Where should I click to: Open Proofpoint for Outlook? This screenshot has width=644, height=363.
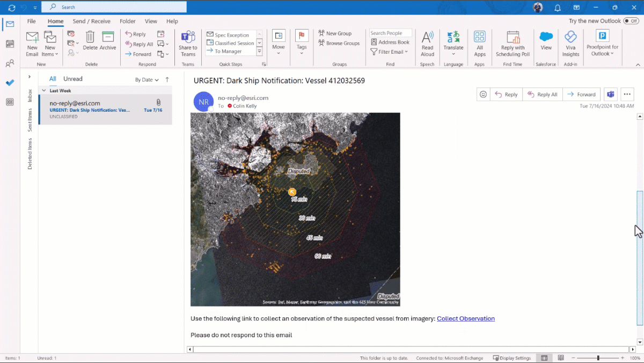(602, 43)
